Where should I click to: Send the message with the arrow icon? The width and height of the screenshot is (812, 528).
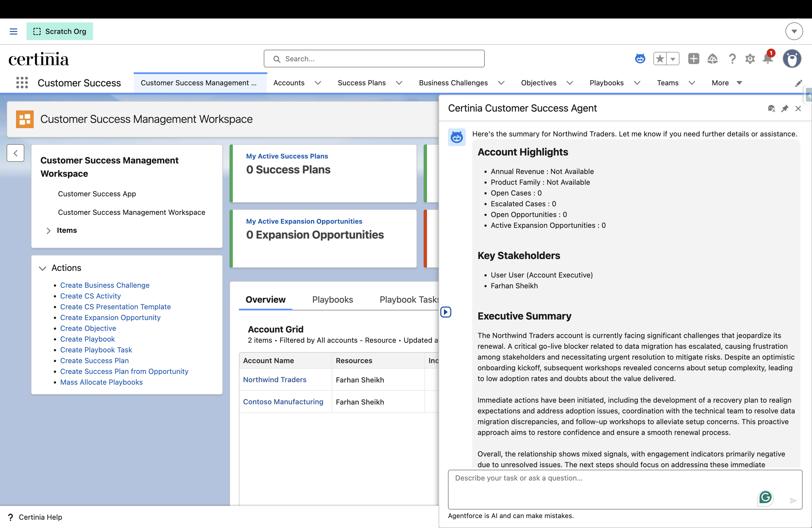click(x=793, y=500)
